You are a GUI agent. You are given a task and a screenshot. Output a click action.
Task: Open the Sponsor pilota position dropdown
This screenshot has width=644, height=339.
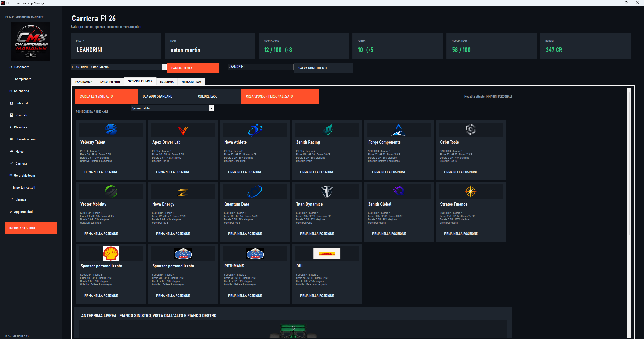click(x=211, y=108)
